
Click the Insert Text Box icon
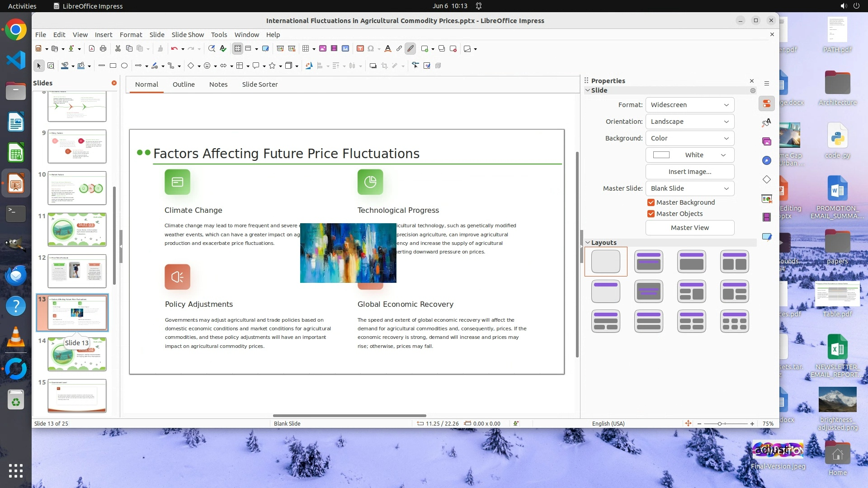tap(360, 48)
